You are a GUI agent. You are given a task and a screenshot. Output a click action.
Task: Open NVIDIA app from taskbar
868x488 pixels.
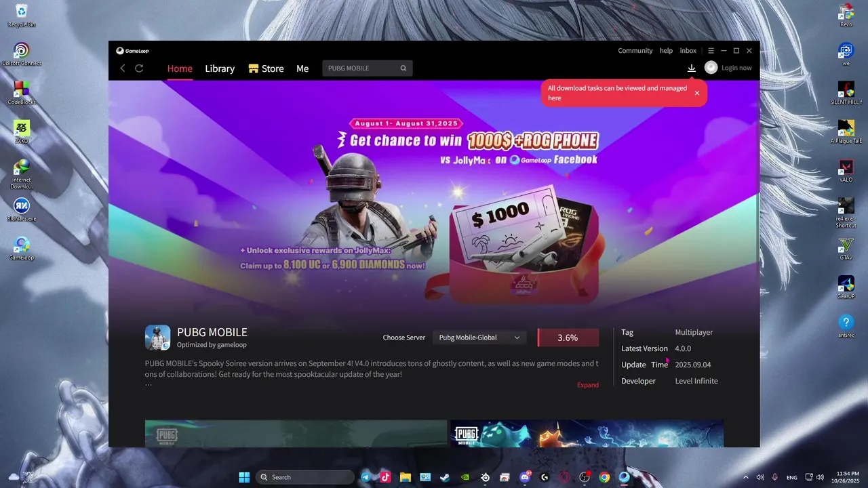point(465,477)
